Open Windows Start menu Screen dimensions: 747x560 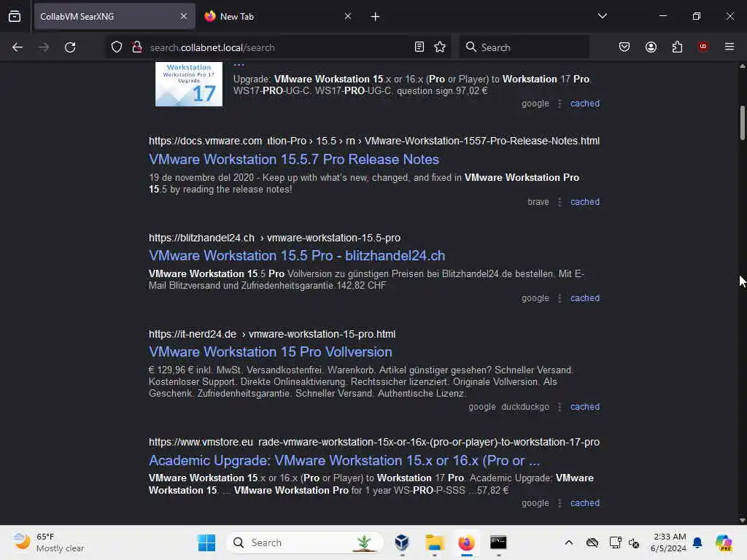pyautogui.click(x=206, y=542)
